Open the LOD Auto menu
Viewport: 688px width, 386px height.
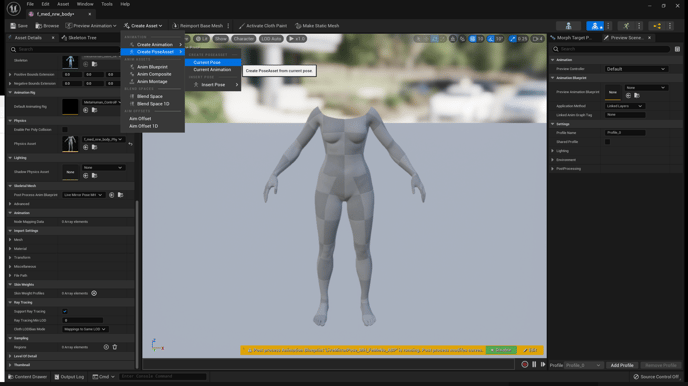click(x=271, y=39)
